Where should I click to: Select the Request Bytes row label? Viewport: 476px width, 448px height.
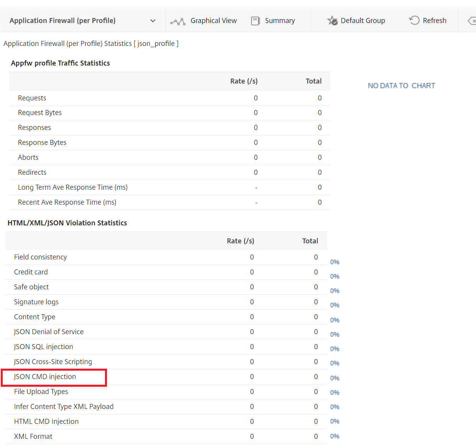click(x=40, y=113)
